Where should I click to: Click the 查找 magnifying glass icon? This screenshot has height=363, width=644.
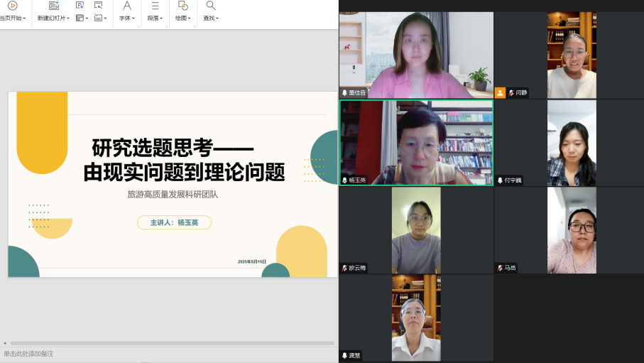click(211, 6)
